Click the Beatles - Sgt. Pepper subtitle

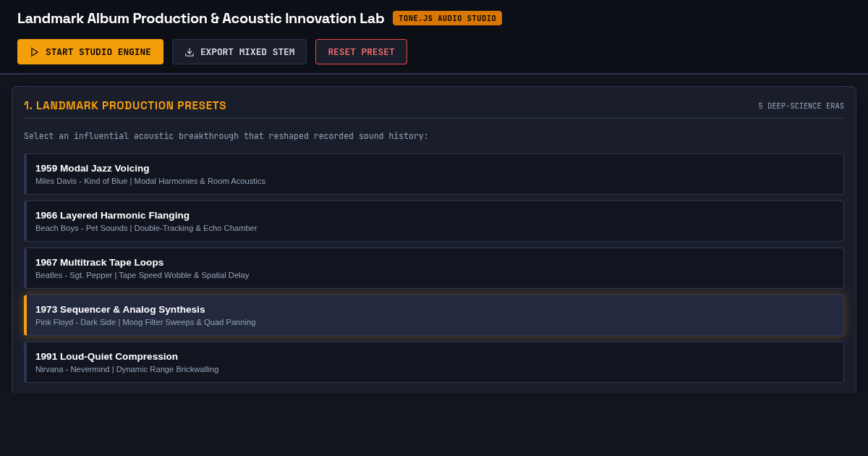point(142,275)
